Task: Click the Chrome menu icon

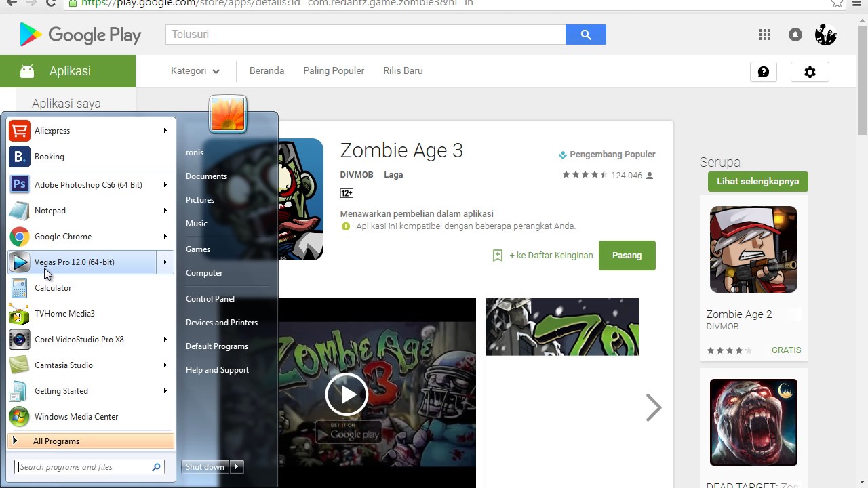Action: coord(857,3)
